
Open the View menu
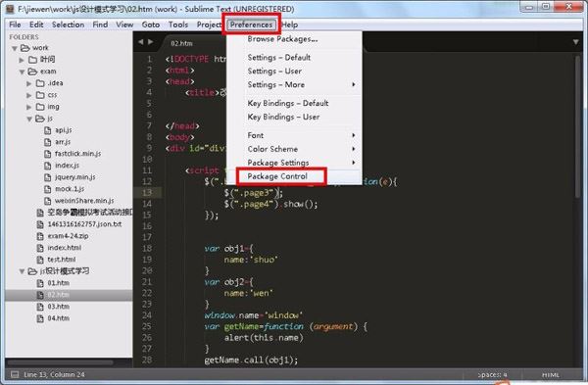(124, 24)
